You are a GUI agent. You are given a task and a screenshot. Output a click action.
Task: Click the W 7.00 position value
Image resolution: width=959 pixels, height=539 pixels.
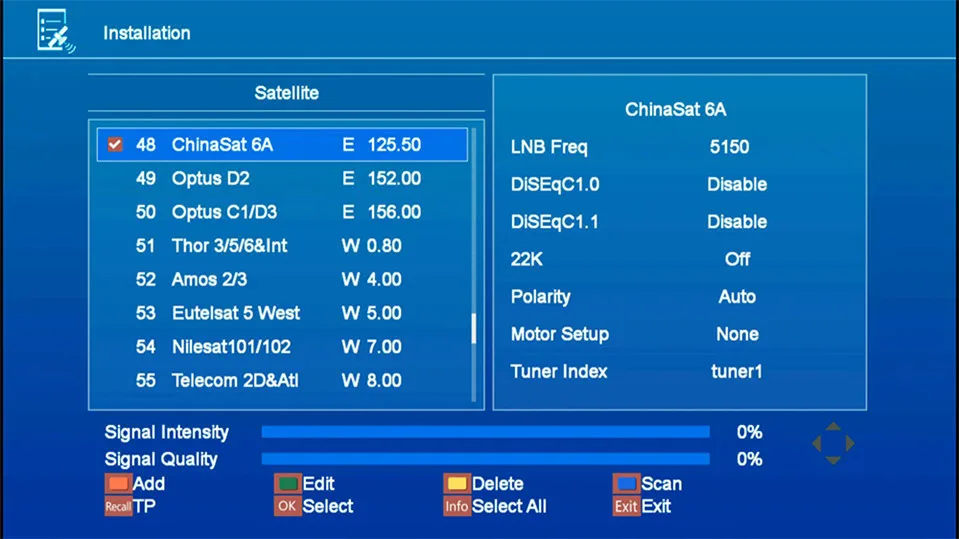372,347
